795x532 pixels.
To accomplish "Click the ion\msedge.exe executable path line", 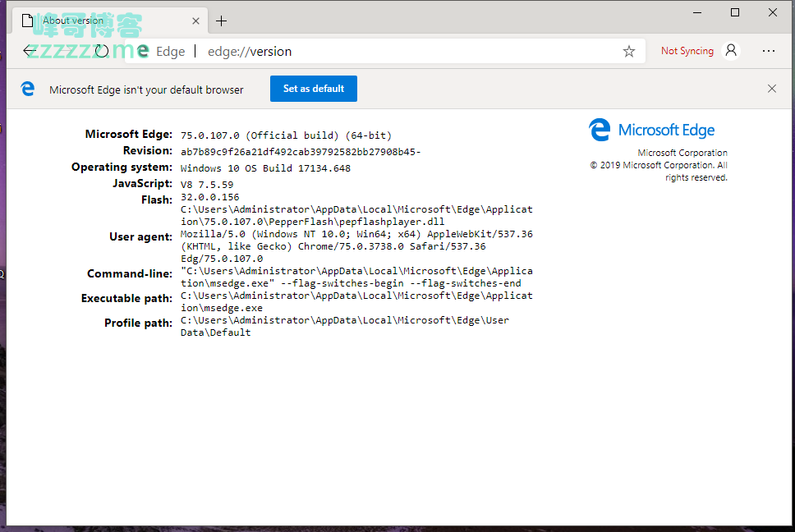I will (x=222, y=308).
